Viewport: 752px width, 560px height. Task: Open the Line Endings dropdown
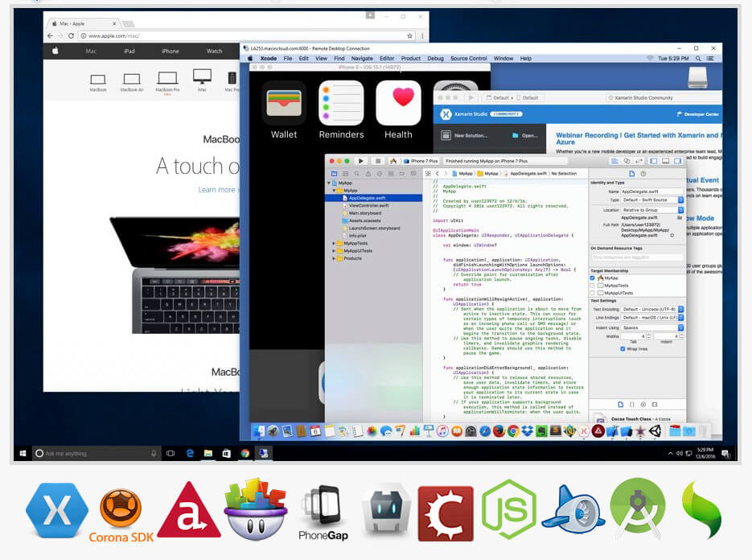click(652, 318)
